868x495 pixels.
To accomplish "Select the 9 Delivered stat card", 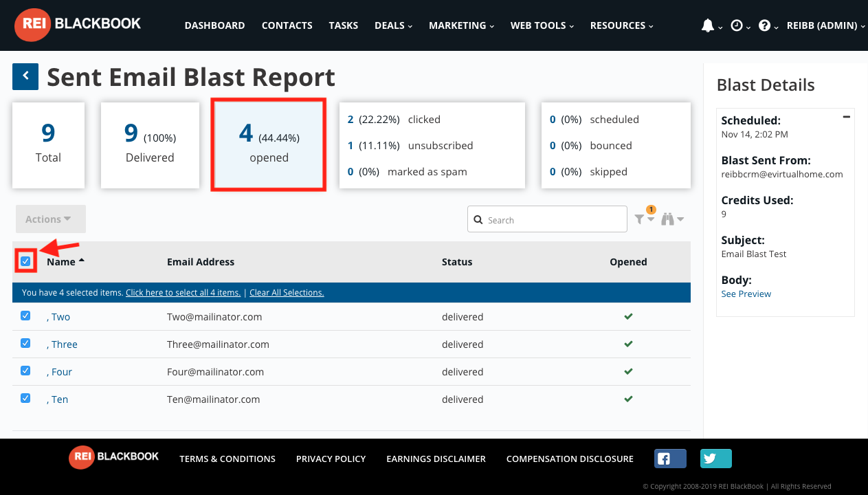I will click(x=150, y=146).
